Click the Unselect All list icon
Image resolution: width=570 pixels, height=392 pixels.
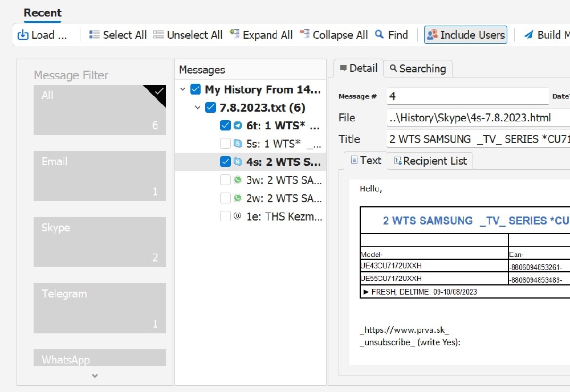158,35
